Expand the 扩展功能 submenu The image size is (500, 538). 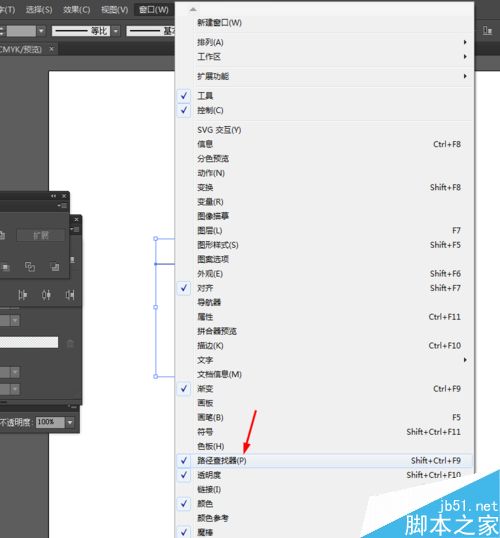point(324,76)
